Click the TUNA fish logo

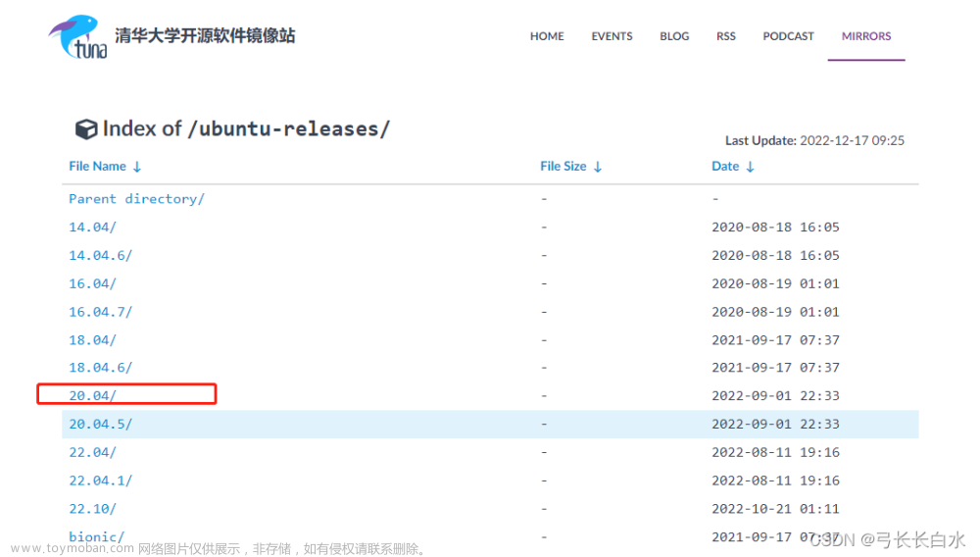pyautogui.click(x=77, y=37)
